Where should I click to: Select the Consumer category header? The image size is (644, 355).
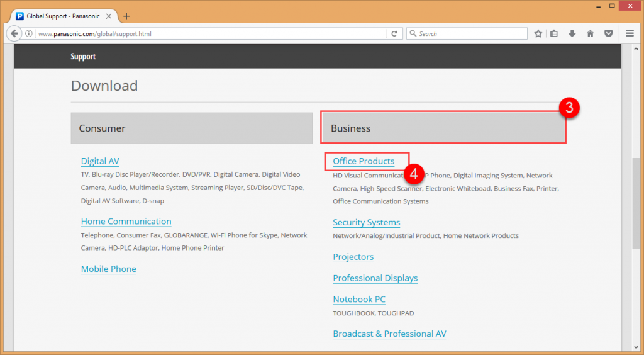[191, 128]
